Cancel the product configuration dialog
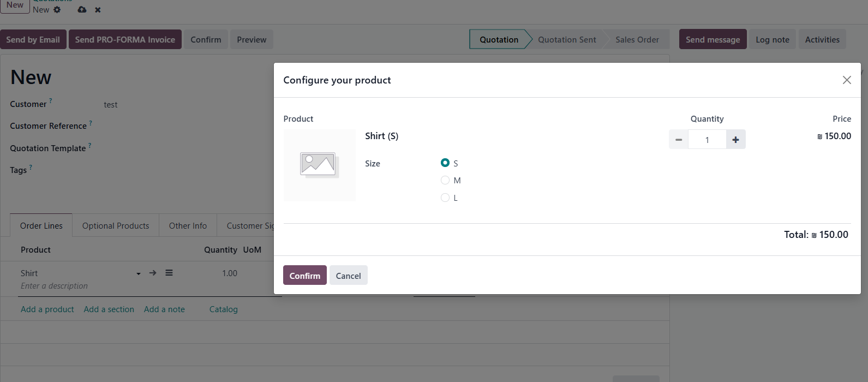868x382 pixels. point(348,276)
